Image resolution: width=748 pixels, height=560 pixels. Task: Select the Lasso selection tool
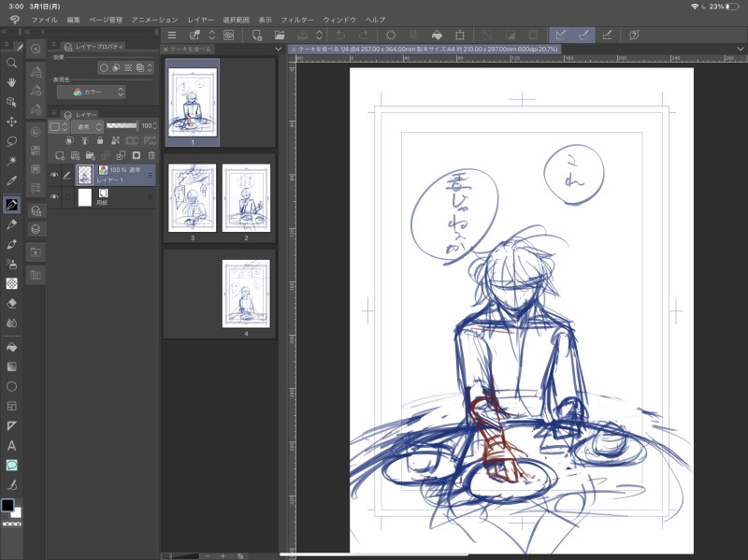11,141
